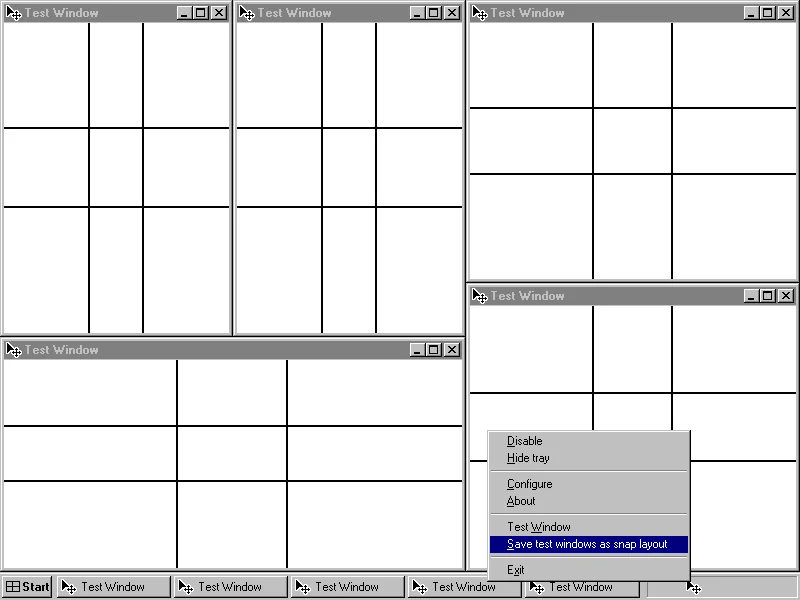This screenshot has height=600, width=800.
Task: Open the Start menu
Action: [x=28, y=587]
